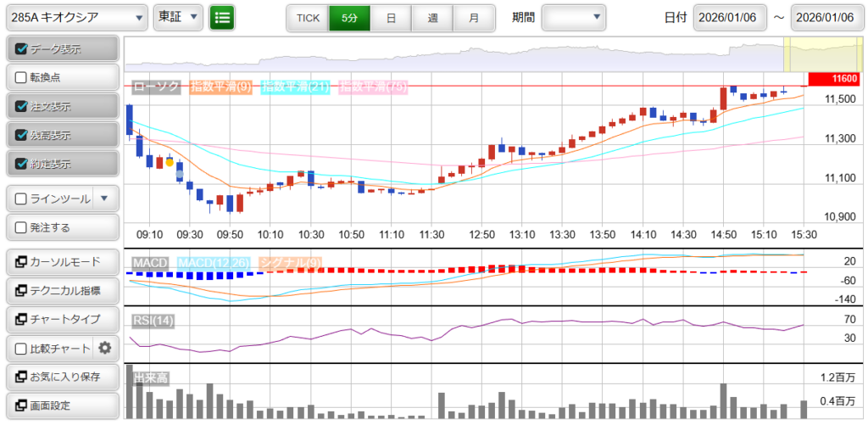Toggle the 約定表示 button
Viewport: 868px width, 425px height.
pos(62,164)
